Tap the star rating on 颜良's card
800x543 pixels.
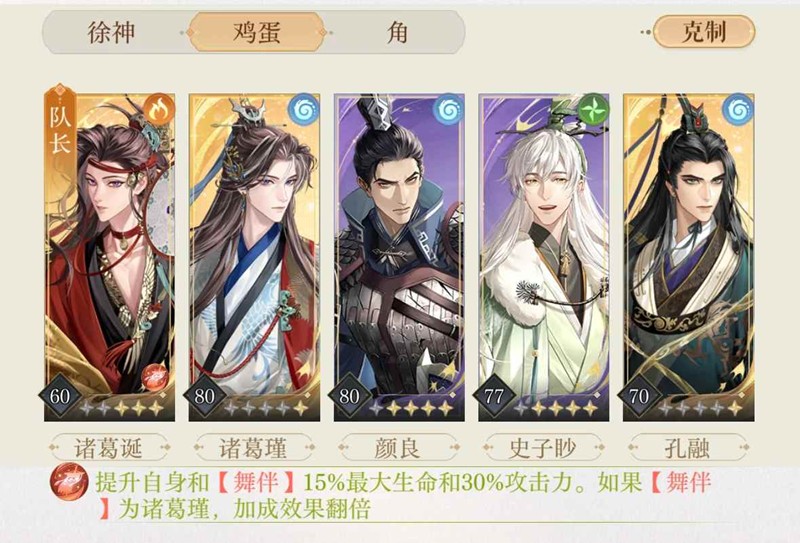point(411,408)
